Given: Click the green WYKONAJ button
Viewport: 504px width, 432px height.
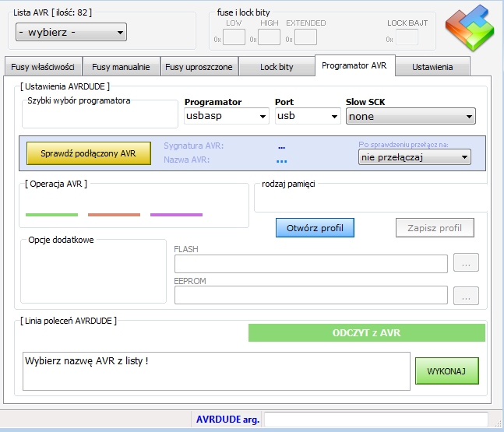Looking at the screenshot, I should tap(447, 371).
